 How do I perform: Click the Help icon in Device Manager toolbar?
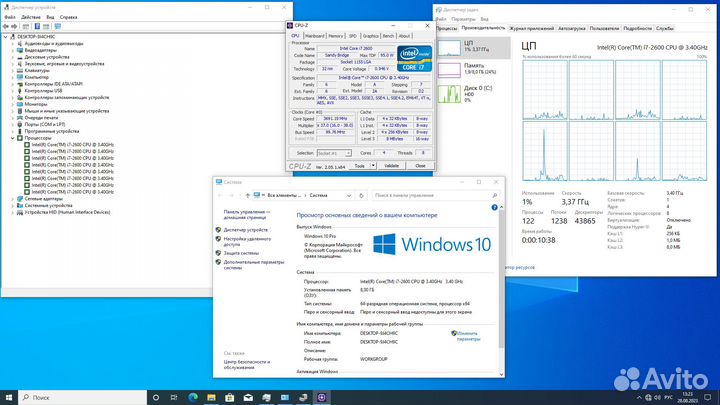tap(37, 27)
